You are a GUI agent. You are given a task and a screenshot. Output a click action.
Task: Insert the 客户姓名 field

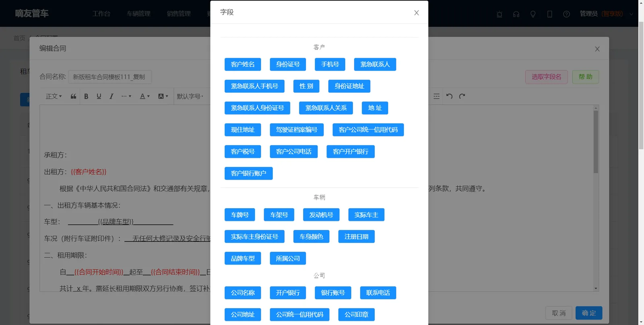243,64
